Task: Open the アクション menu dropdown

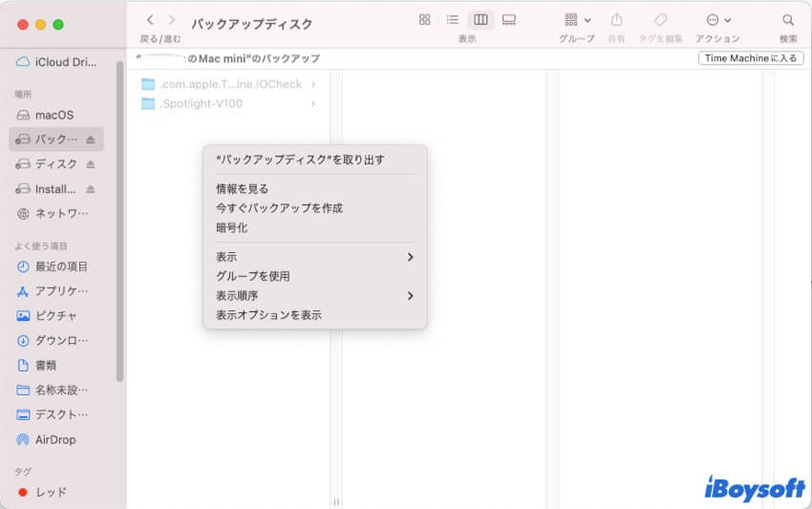Action: (718, 20)
